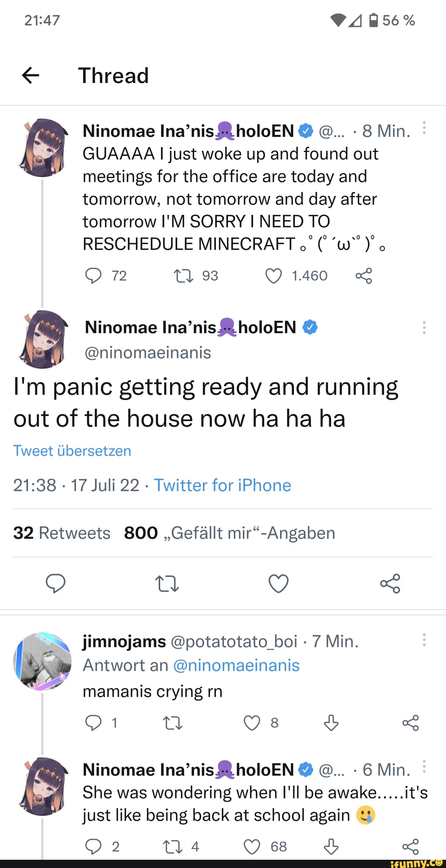Share the GUAAAA Minecraft reschedule tweet

[364, 276]
